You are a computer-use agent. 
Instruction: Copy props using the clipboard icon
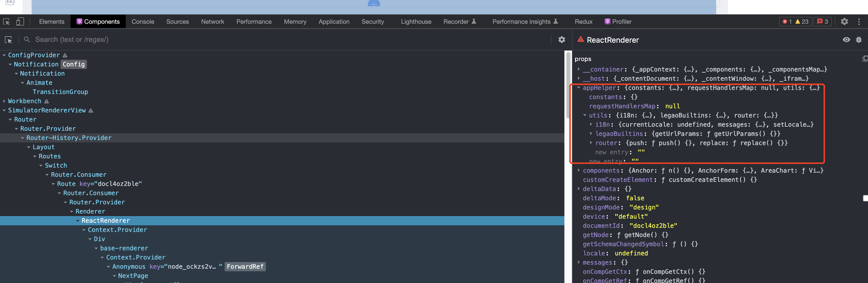tap(865, 59)
